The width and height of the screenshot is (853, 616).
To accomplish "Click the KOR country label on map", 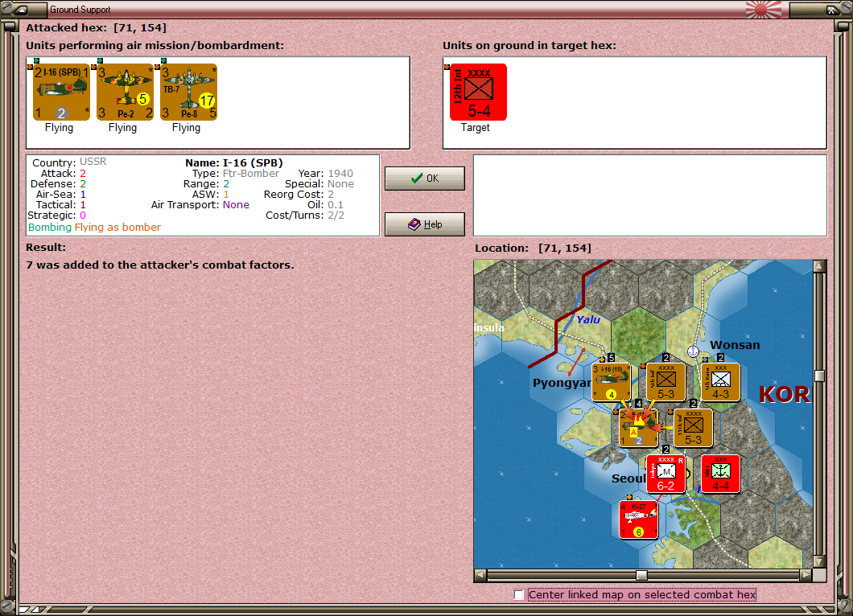I will tap(784, 394).
